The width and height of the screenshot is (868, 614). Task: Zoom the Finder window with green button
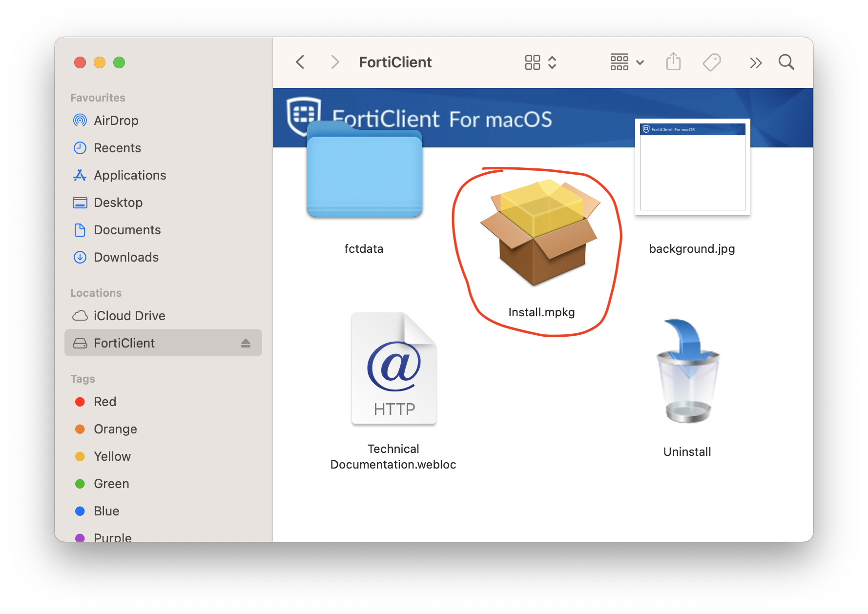pyautogui.click(x=119, y=62)
